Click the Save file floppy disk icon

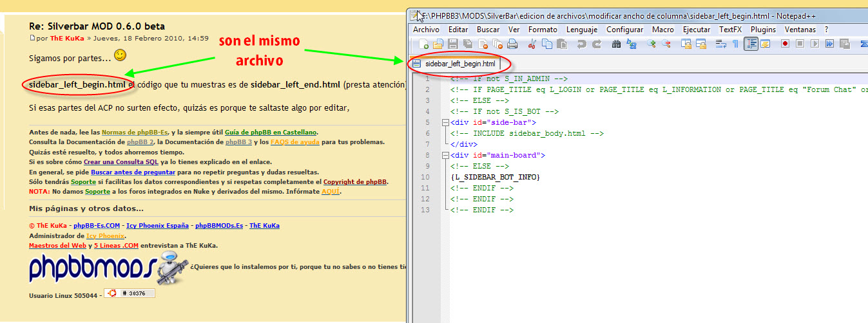[x=453, y=44]
